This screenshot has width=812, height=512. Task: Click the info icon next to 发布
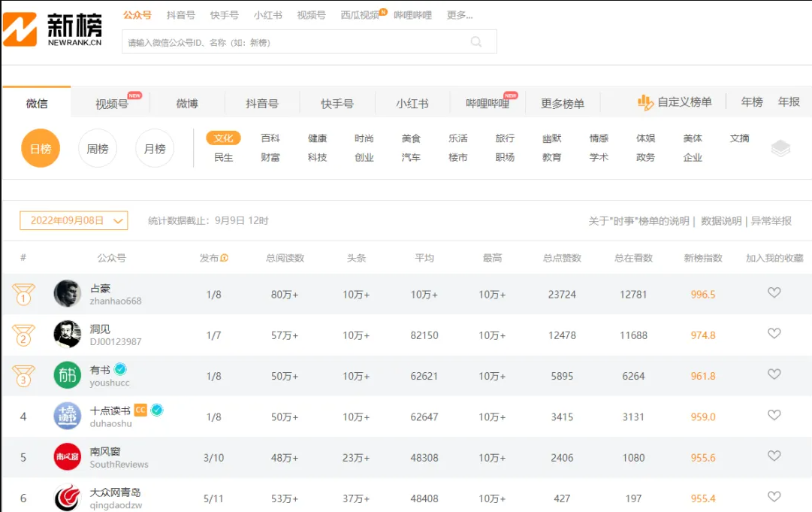click(x=225, y=258)
